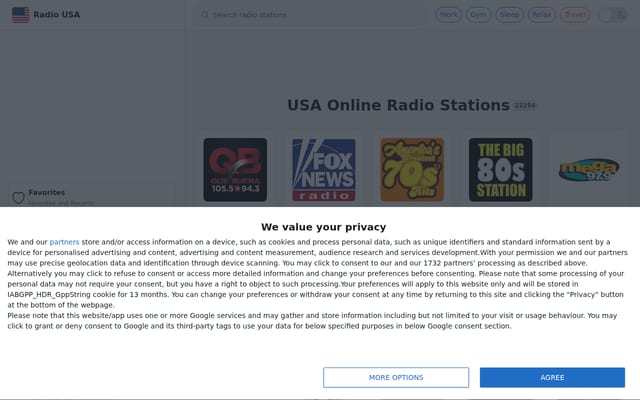Screen dimensions: 640x400
Task: Open the partners link
Action: tap(64, 242)
